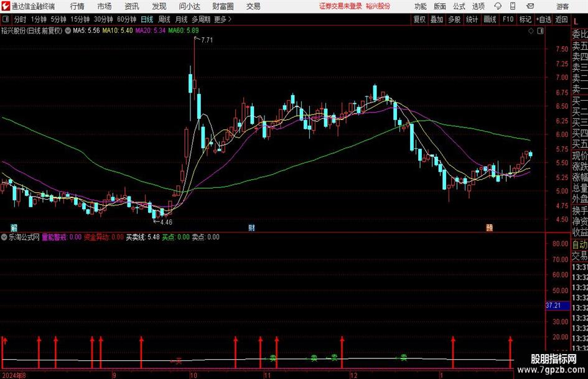Open the customer service headset icon
The image size is (588, 379).
pos(498,6)
